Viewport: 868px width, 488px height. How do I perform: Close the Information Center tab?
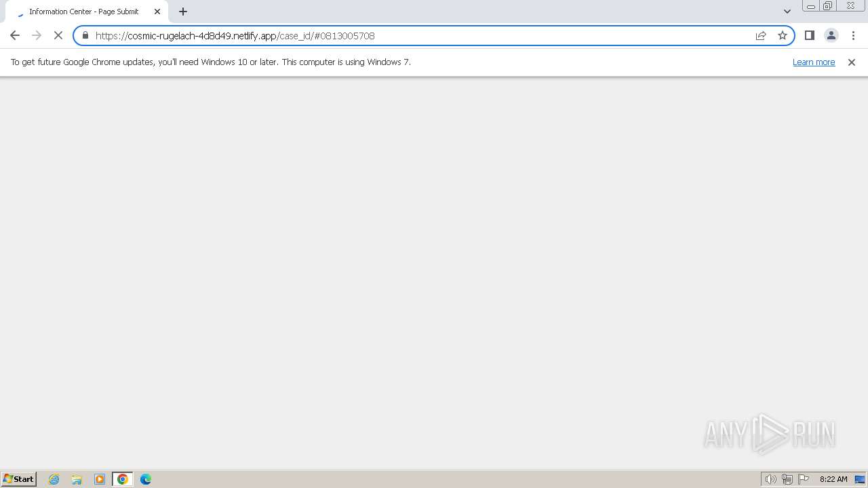coord(157,12)
